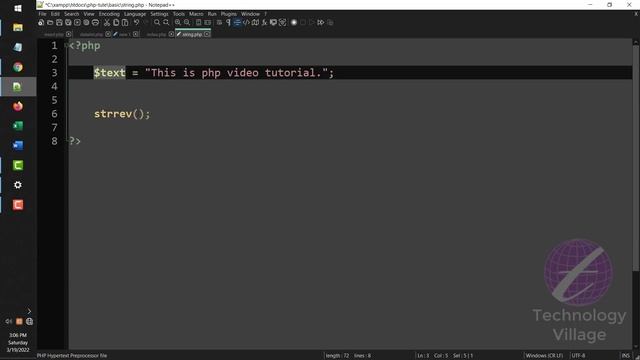Open Find with the magnifier icon
This screenshot has height=360, width=640.
tap(157, 22)
